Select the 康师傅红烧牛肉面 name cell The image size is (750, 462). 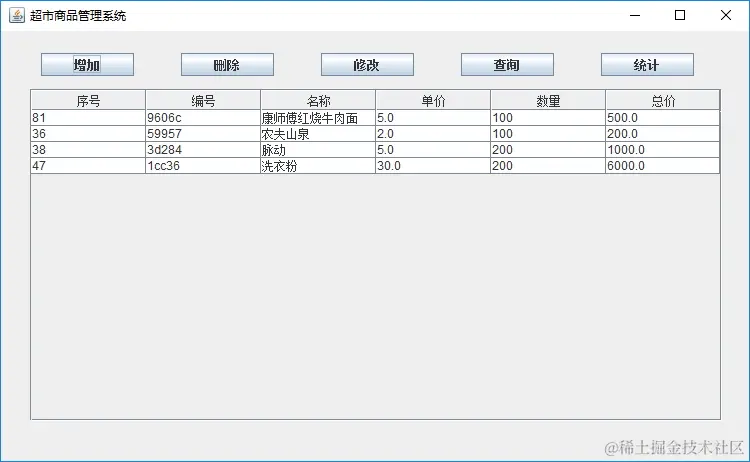(x=318, y=118)
